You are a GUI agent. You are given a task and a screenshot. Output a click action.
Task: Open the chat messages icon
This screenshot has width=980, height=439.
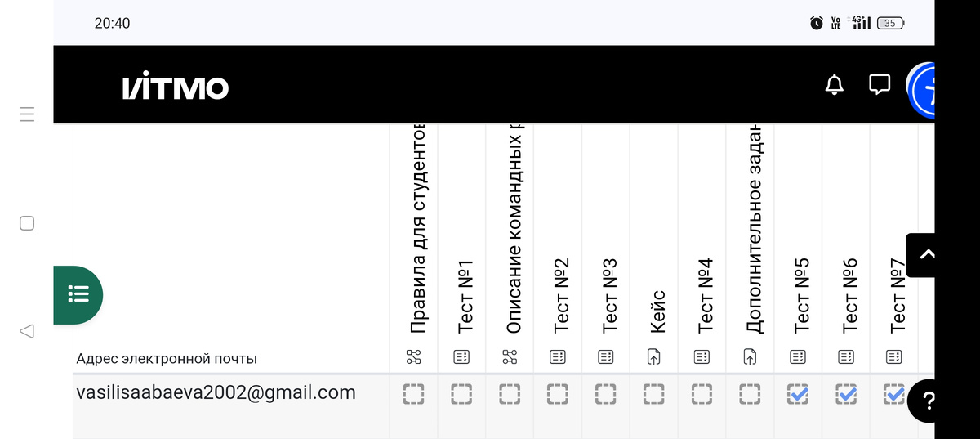[x=880, y=84]
